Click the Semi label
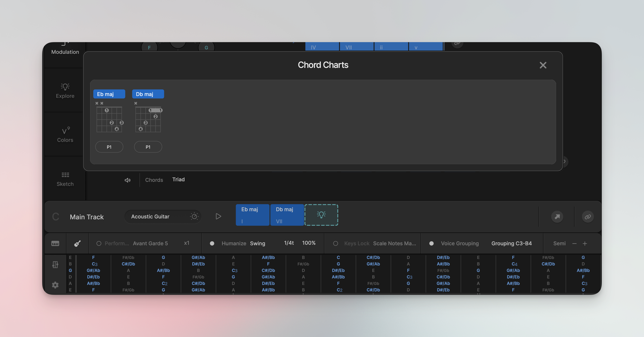Screen dimensions: 644x337 [x=559, y=243]
